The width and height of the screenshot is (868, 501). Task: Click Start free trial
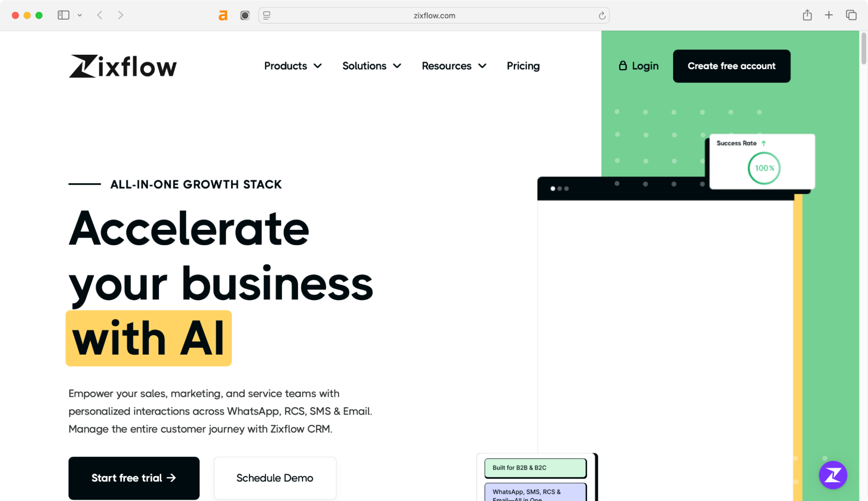[x=134, y=478]
